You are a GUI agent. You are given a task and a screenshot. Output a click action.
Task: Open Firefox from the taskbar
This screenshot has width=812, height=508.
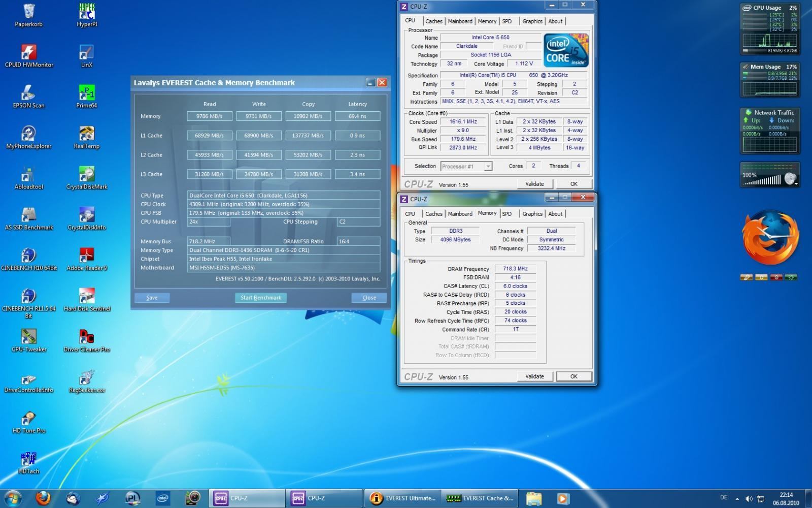43,498
